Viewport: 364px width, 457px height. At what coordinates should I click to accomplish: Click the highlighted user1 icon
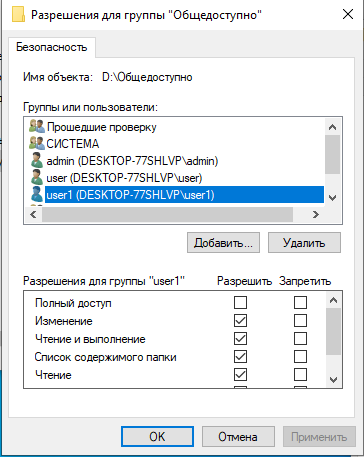click(x=36, y=195)
